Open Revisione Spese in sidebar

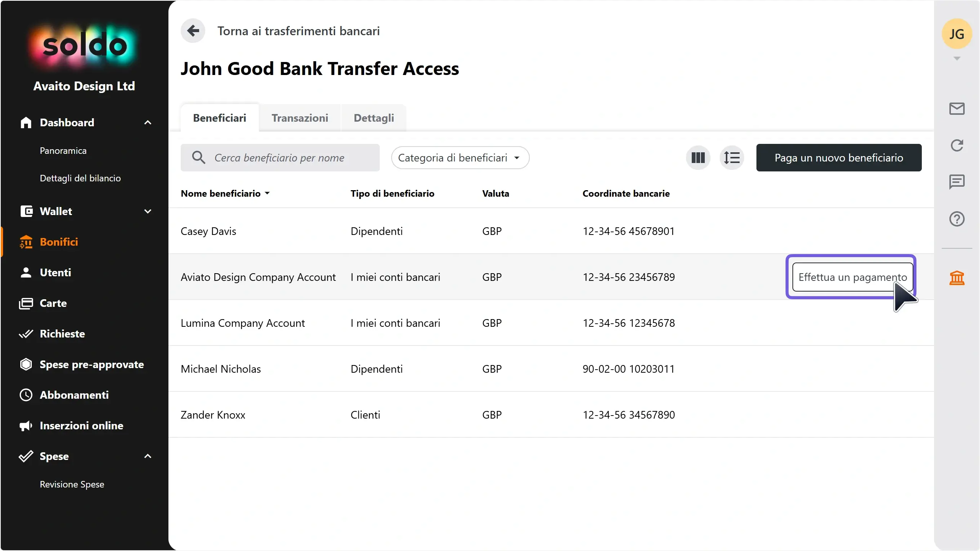coord(72,484)
